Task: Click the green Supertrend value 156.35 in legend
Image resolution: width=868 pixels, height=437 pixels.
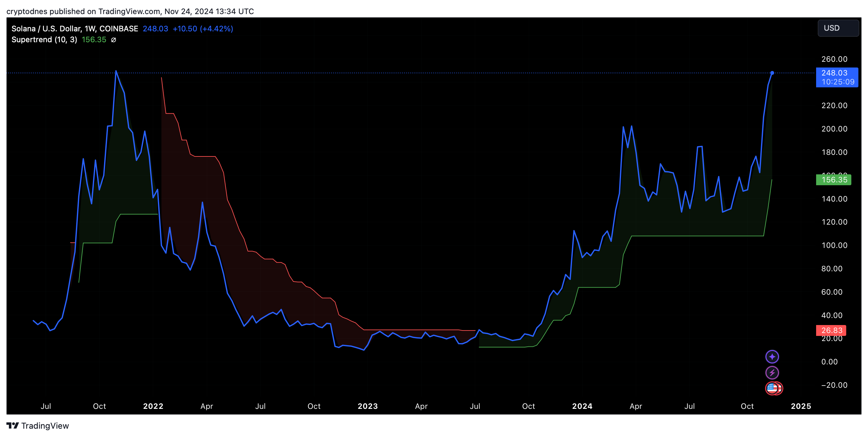Action: (x=94, y=40)
